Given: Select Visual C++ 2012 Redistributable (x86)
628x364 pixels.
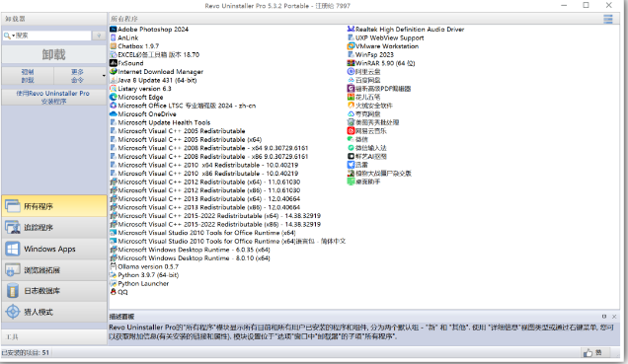Looking at the screenshot, I should coord(204,190).
